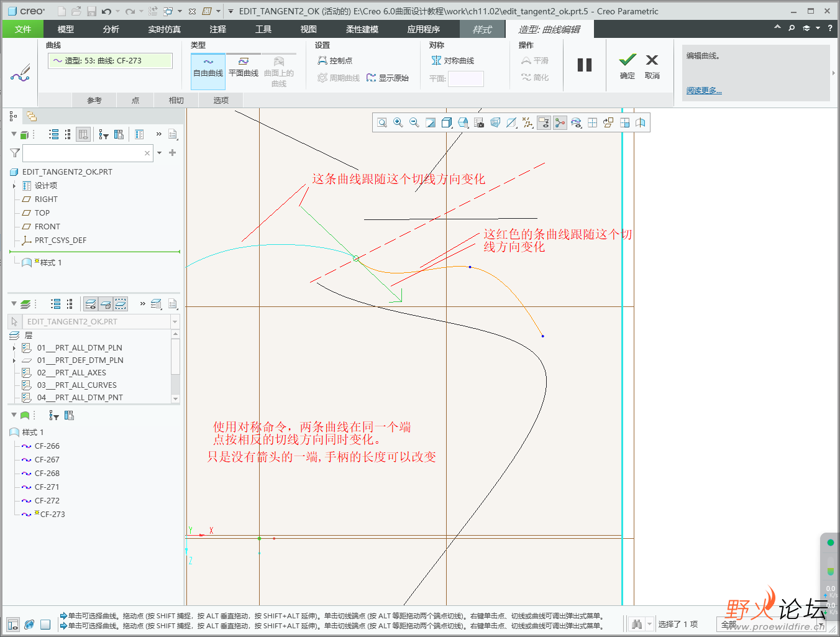Open the 选项 panel tab
The height and width of the screenshot is (637, 840).
pos(221,100)
